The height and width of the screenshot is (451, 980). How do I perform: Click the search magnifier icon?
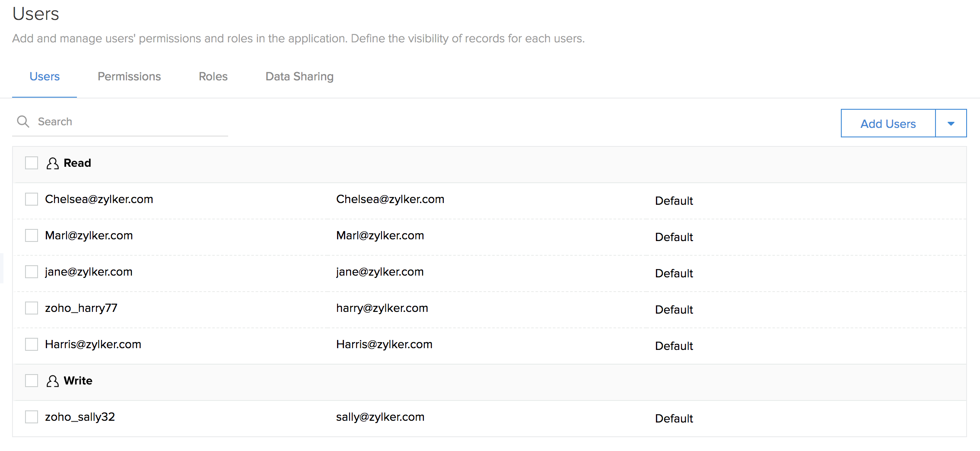(23, 121)
